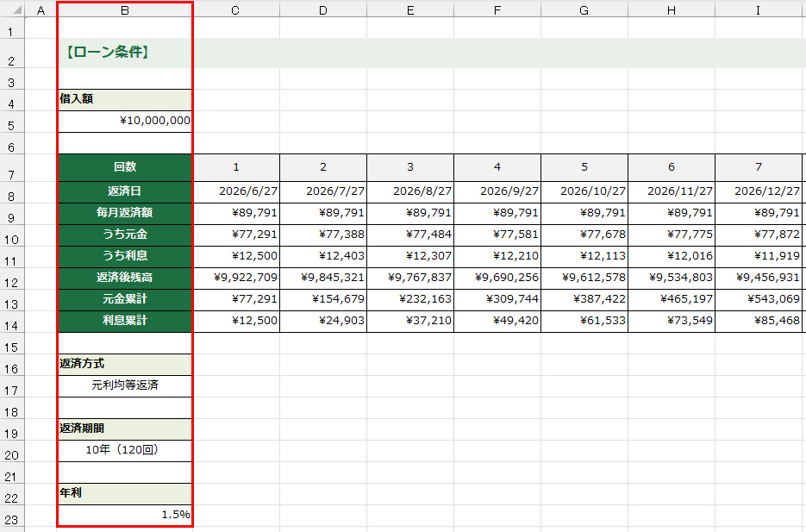This screenshot has height=532, width=806.
Task: Select the ¥77,388 principal cell
Action: click(x=323, y=235)
